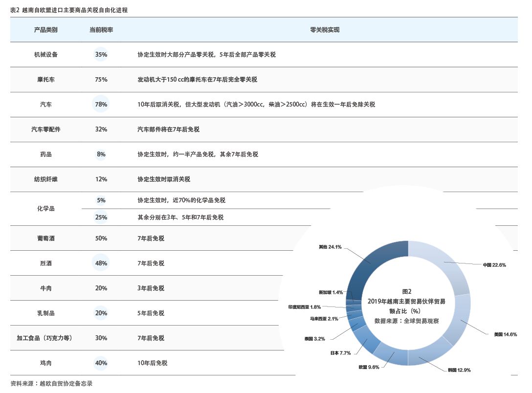This screenshot has width=532, height=393.
Task: Click the 78% tax rate value
Action: (x=101, y=105)
